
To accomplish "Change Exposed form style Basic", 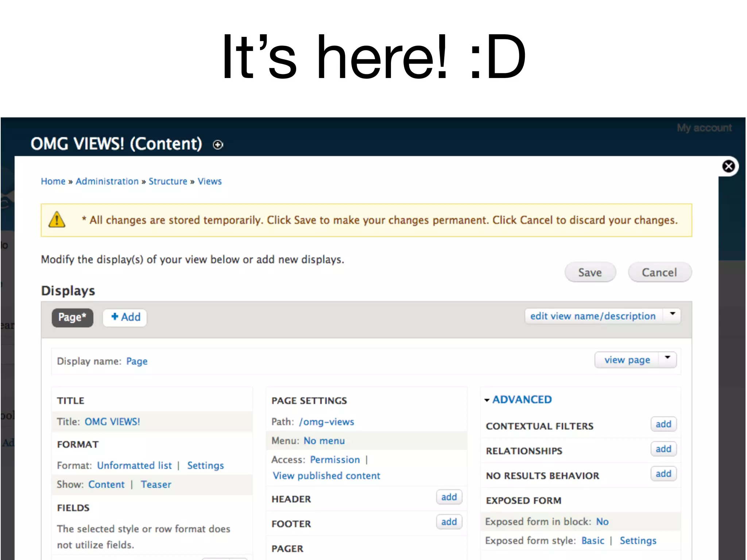I will point(593,541).
